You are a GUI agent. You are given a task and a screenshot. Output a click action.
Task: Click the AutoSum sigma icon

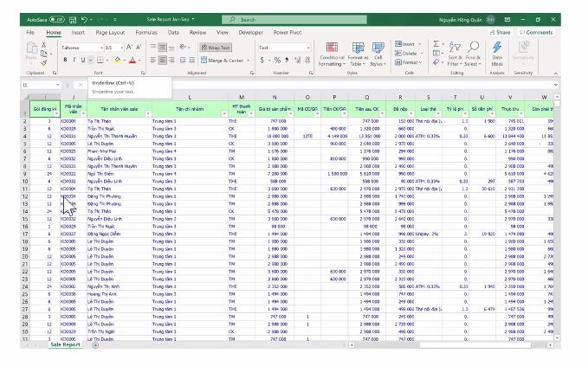coord(436,44)
